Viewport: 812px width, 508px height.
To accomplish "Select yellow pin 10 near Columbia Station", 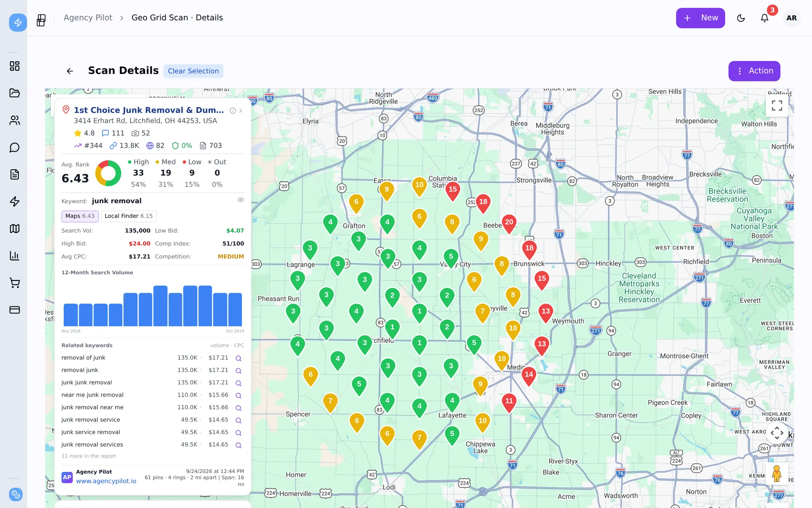I will (419, 187).
